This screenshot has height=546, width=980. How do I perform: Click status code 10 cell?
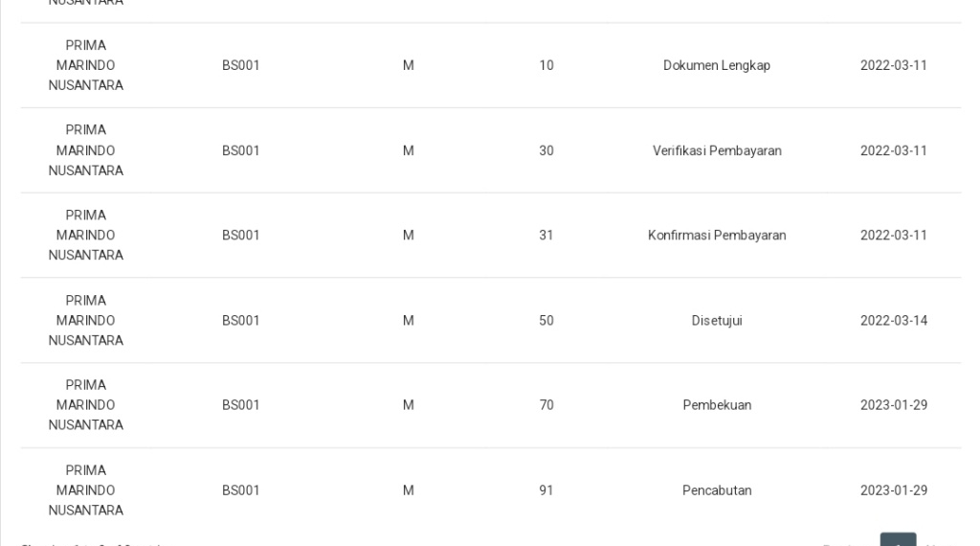pos(546,65)
